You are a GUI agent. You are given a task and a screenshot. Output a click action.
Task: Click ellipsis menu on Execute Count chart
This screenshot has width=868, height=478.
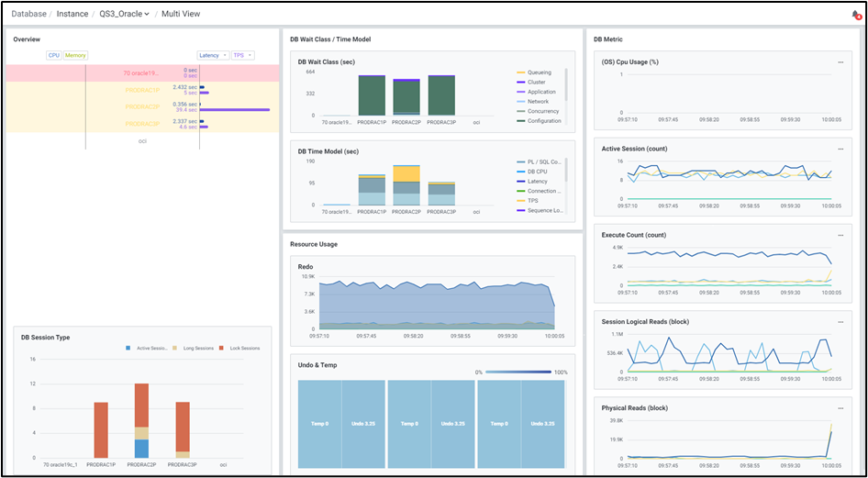click(840, 235)
